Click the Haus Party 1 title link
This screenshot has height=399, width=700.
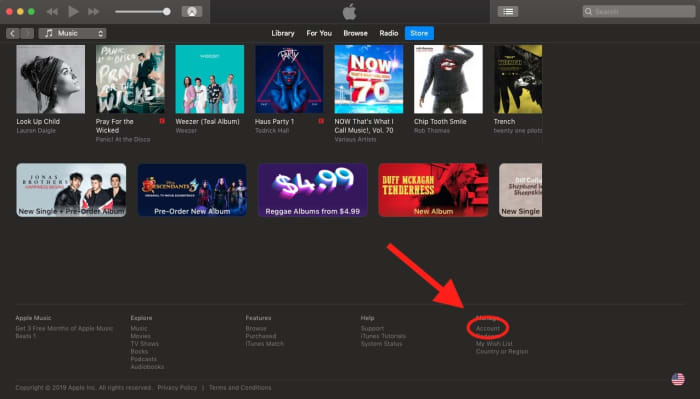click(x=274, y=121)
